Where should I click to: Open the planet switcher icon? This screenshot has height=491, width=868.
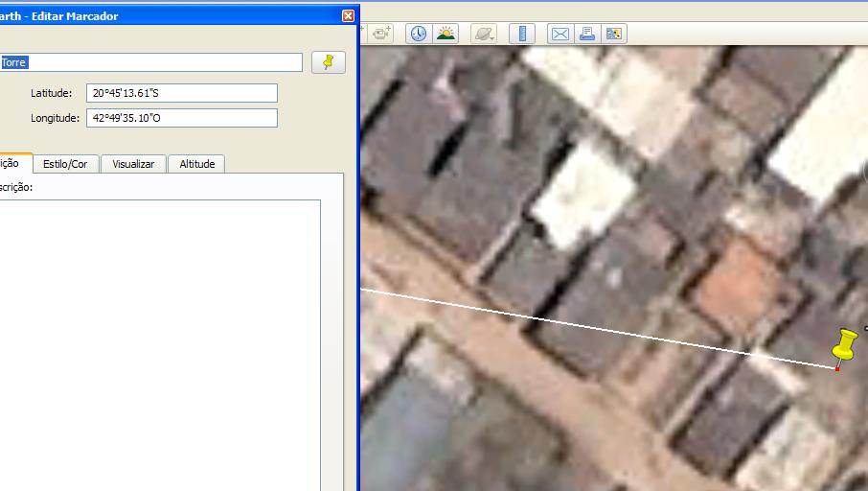(483, 34)
